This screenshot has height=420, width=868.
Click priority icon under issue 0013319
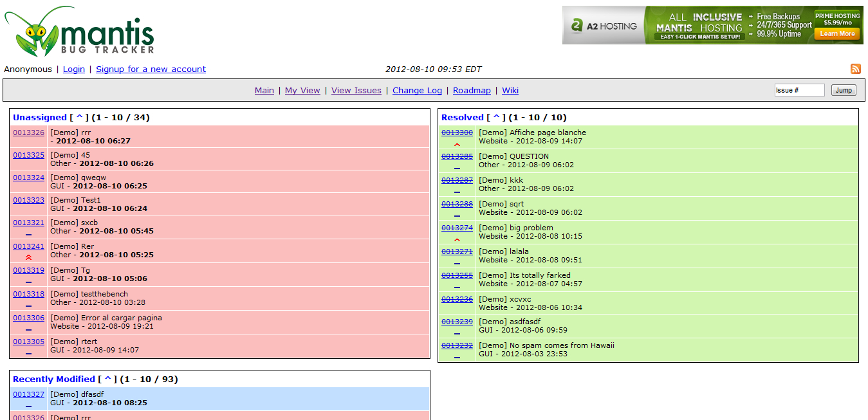tap(28, 282)
